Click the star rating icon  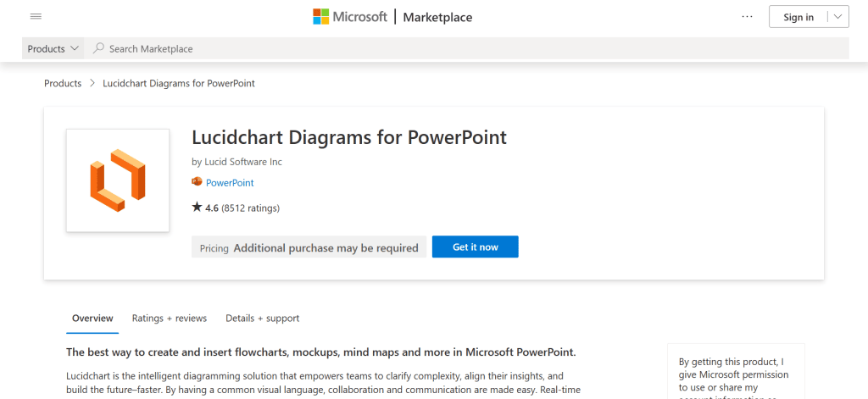[x=198, y=208]
